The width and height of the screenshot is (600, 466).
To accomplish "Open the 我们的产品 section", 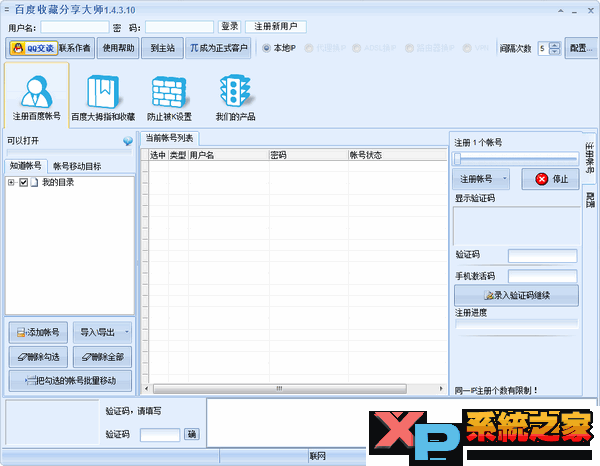I will coord(235,97).
